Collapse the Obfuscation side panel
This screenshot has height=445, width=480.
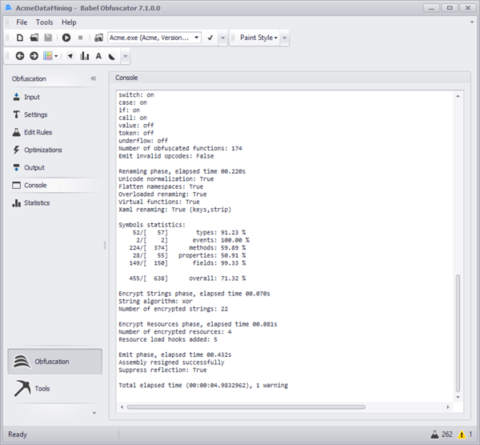93,79
